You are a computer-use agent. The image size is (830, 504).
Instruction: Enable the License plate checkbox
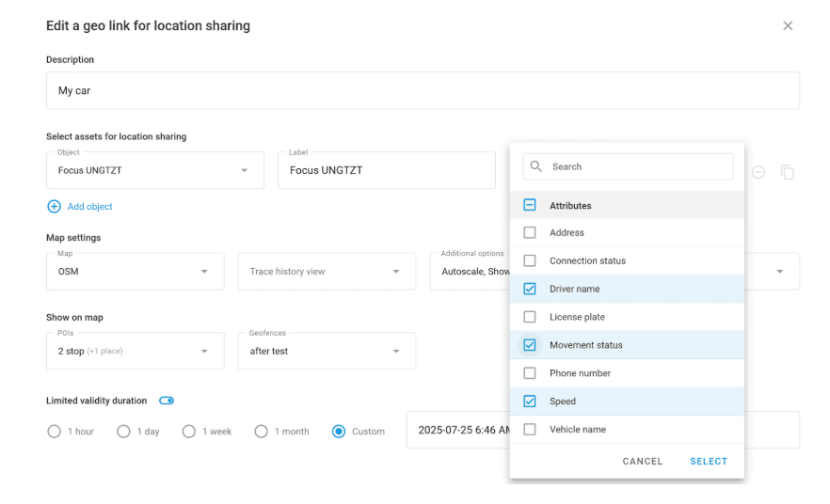(530, 317)
